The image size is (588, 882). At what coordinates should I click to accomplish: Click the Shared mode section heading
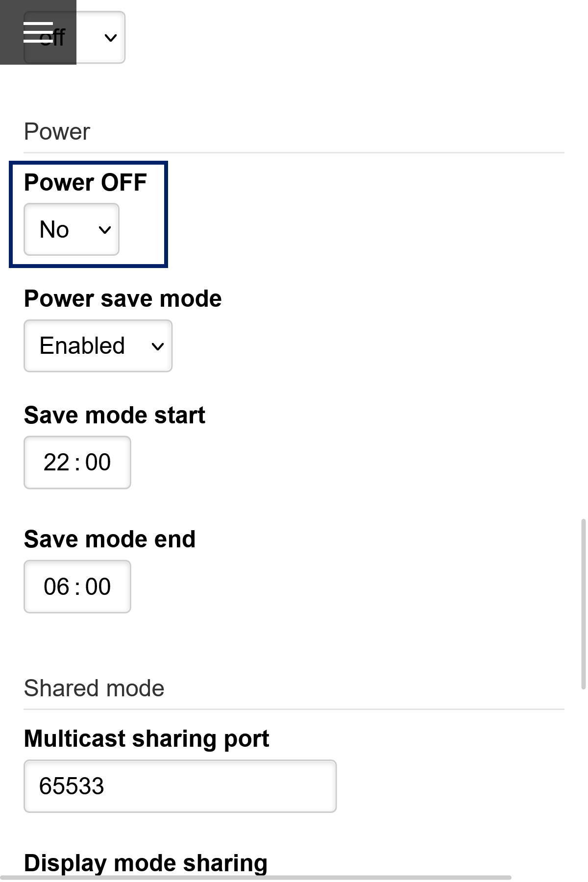(x=95, y=687)
